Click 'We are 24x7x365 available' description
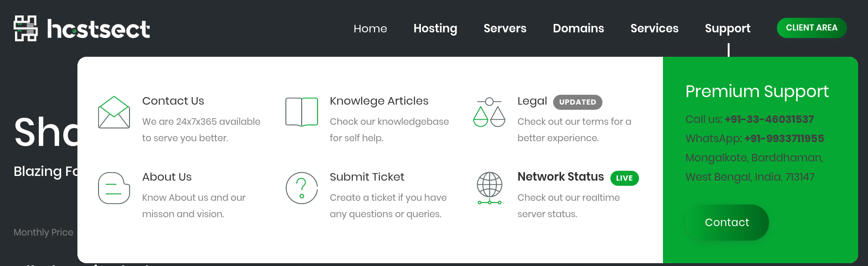Viewport: 868px width, 266px height. point(201,122)
